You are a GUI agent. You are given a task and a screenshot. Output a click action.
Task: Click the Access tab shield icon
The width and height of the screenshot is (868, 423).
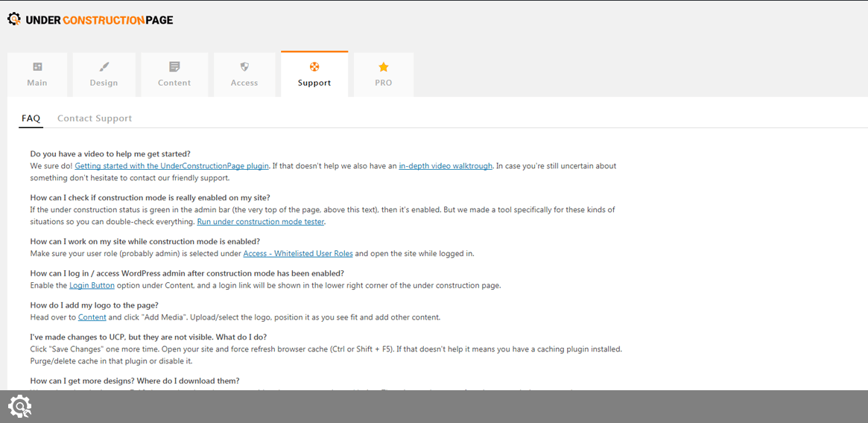[244, 67]
